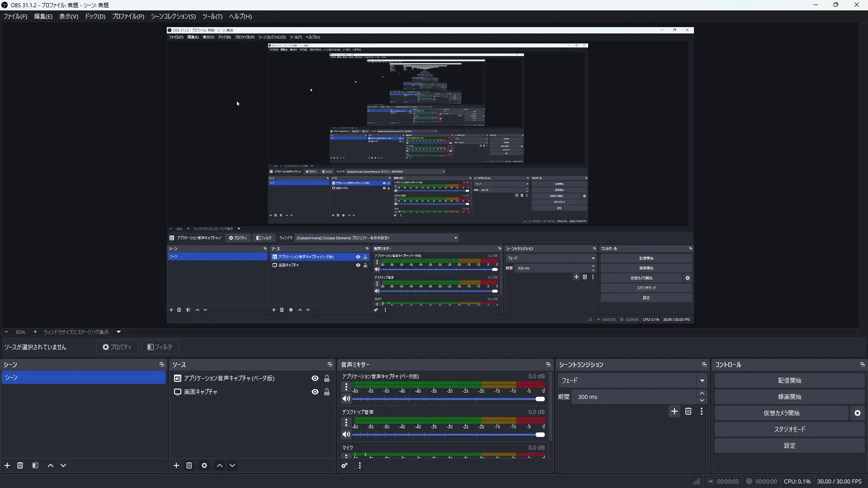Mute the Desktop Audio speaker icon

346,435
